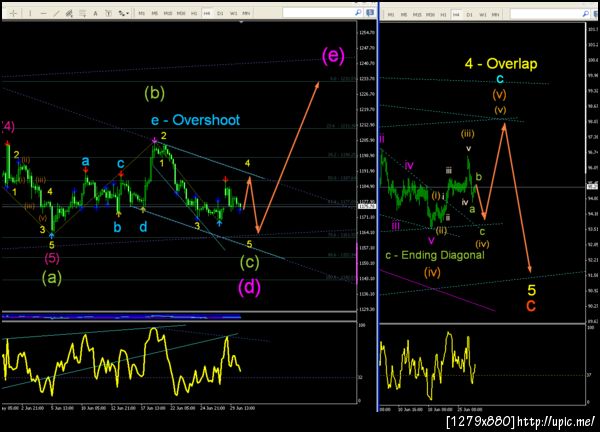Select the green '(b)' wave label
The height and width of the screenshot is (432, 600).
pyautogui.click(x=155, y=93)
